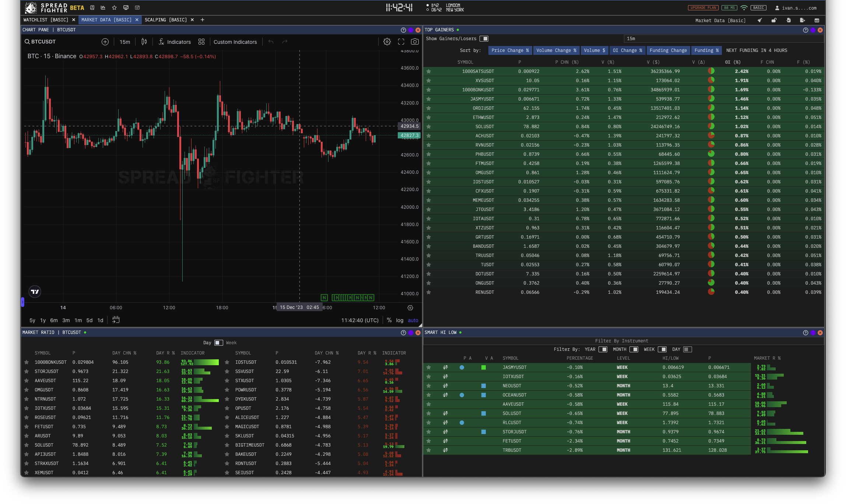
Task: Sort Top Gainers by OI (%) column header
Action: coord(733,62)
